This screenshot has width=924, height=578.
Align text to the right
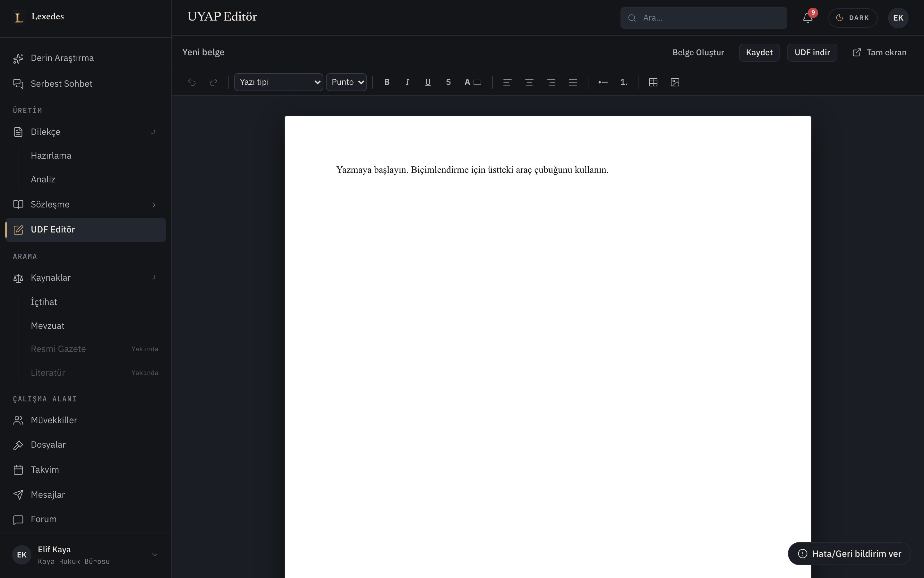click(551, 82)
